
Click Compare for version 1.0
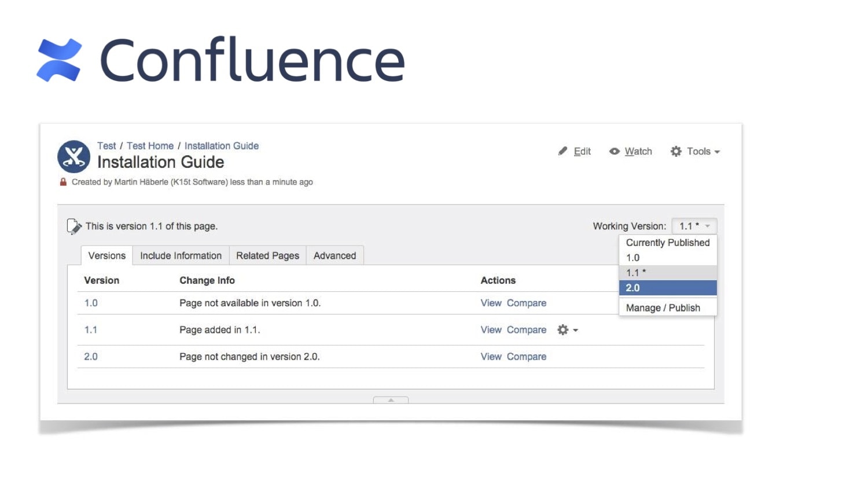click(527, 303)
